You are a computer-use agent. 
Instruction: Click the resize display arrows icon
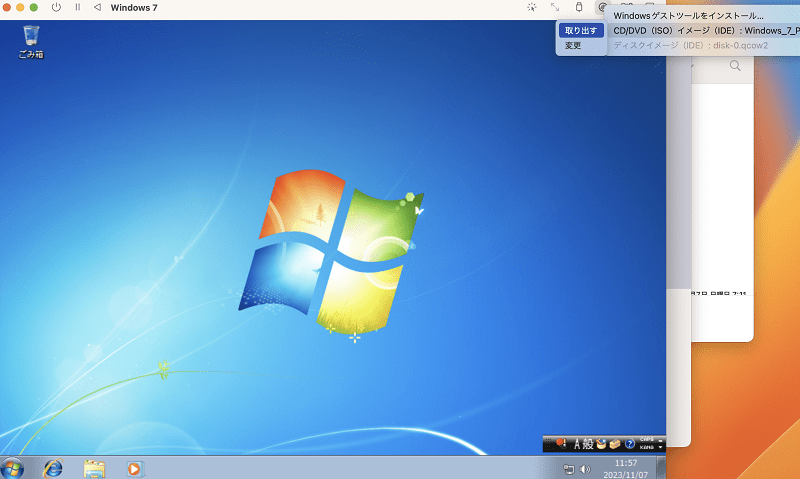point(555,7)
